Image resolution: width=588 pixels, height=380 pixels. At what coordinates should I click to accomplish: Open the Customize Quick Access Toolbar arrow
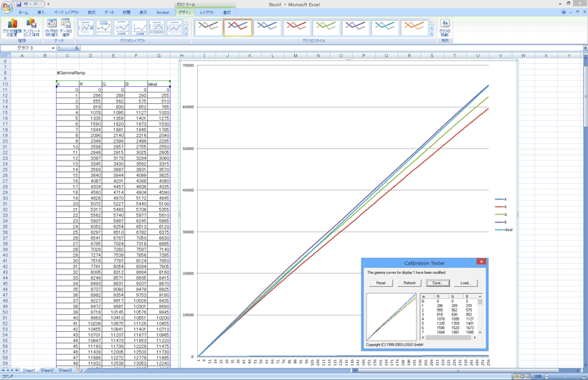tap(48, 4)
